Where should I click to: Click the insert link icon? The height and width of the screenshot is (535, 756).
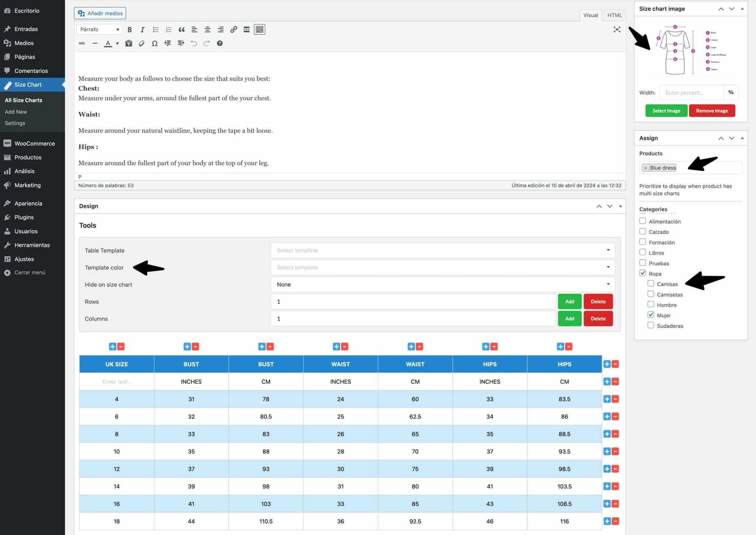[233, 30]
